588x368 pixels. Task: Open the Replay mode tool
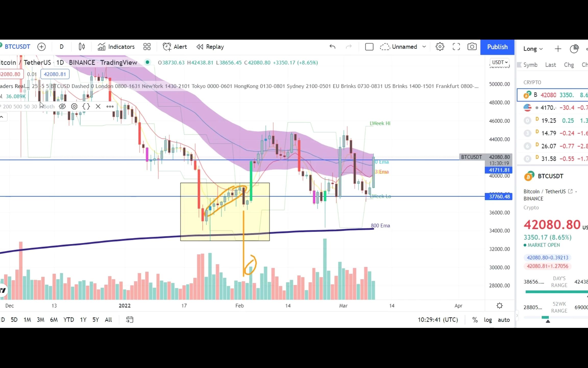point(210,47)
